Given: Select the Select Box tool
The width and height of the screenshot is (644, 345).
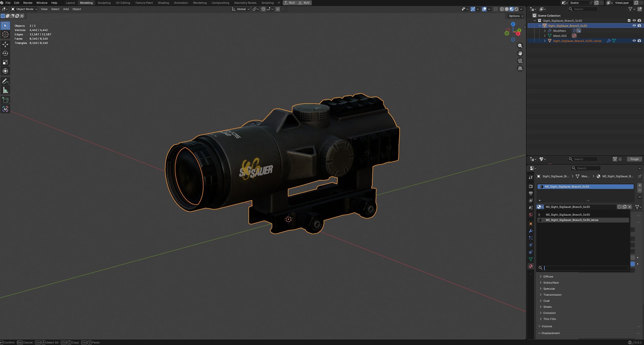Looking at the screenshot, I should [x=5, y=25].
